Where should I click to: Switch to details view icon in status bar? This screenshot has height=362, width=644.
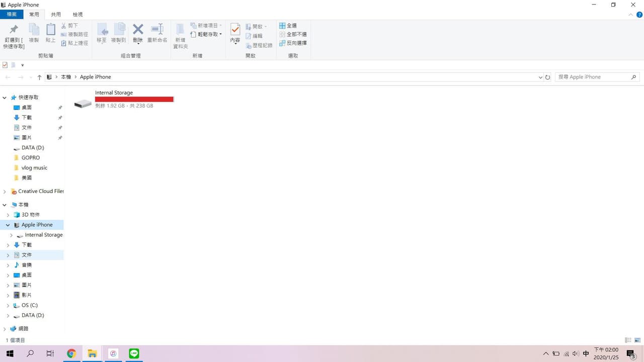tap(628, 340)
